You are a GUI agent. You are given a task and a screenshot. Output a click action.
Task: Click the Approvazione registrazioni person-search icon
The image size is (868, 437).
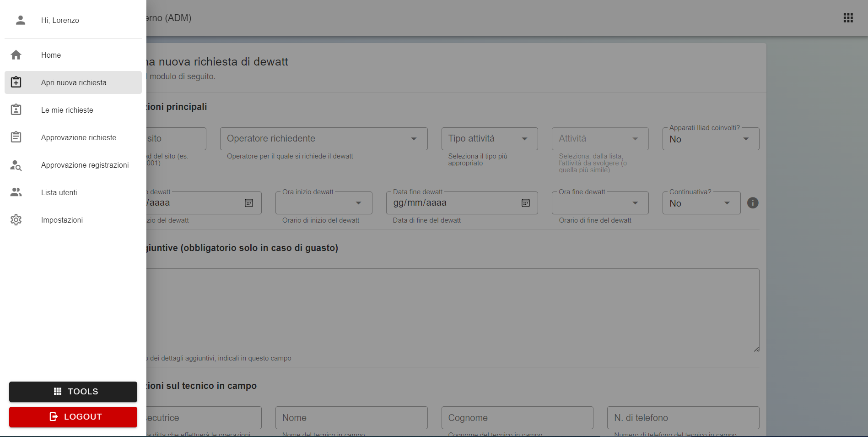pyautogui.click(x=16, y=165)
